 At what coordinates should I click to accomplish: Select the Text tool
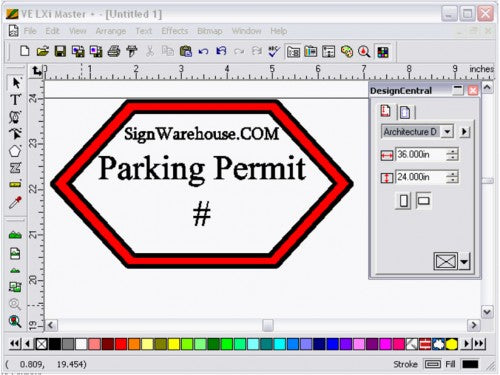(15, 100)
